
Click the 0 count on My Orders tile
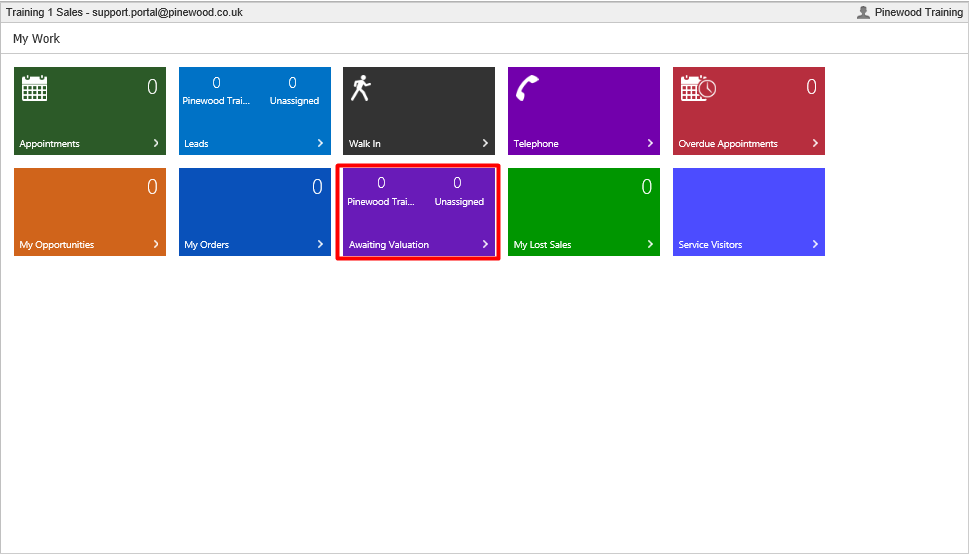317,187
